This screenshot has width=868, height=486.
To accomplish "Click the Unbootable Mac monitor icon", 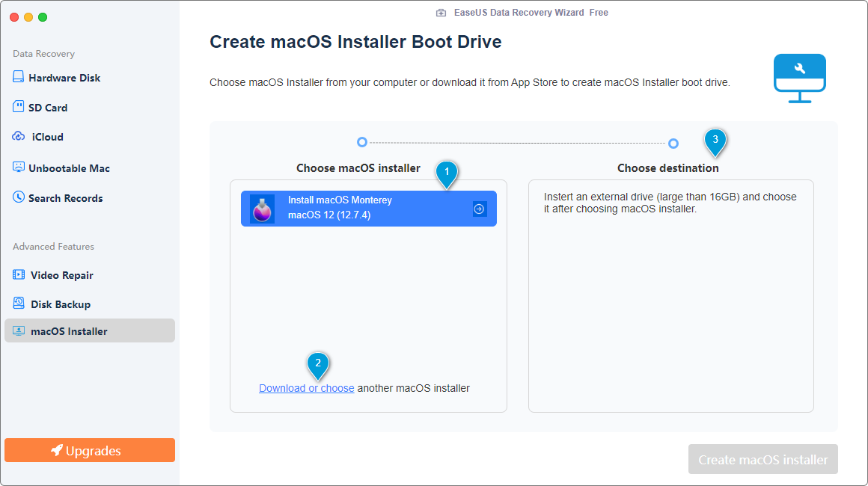I will 18,167.
